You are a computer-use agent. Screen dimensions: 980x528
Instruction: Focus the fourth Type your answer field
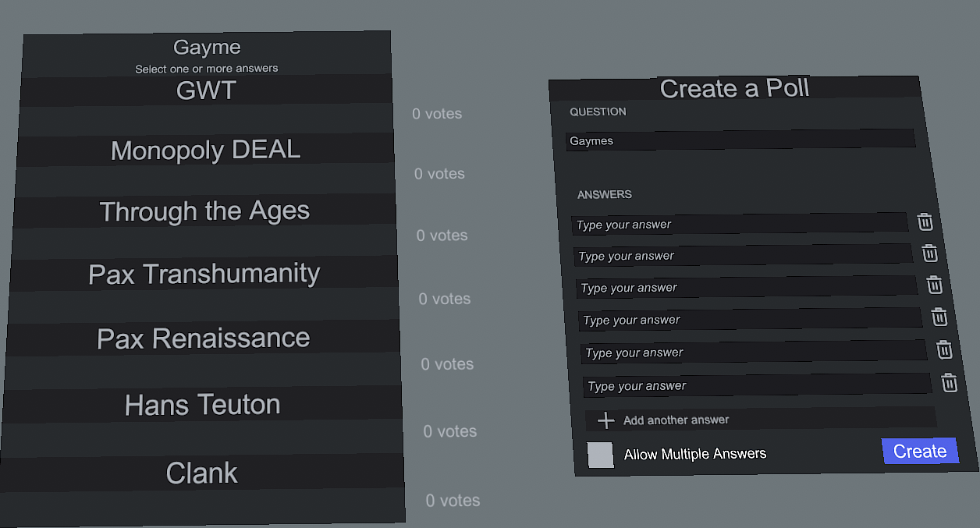click(x=751, y=318)
